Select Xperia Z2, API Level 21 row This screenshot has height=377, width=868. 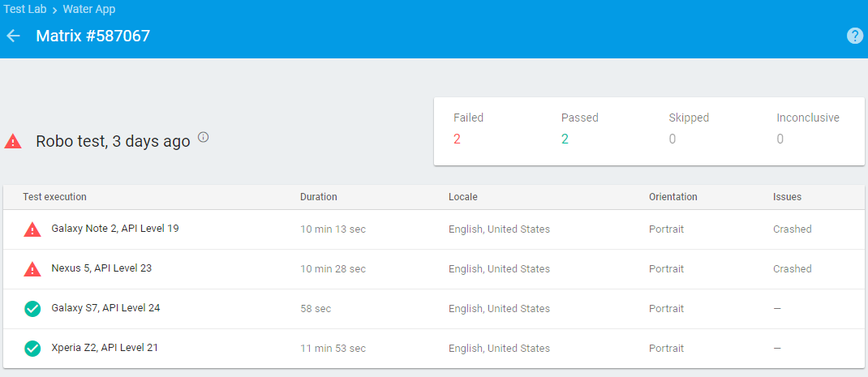click(105, 348)
